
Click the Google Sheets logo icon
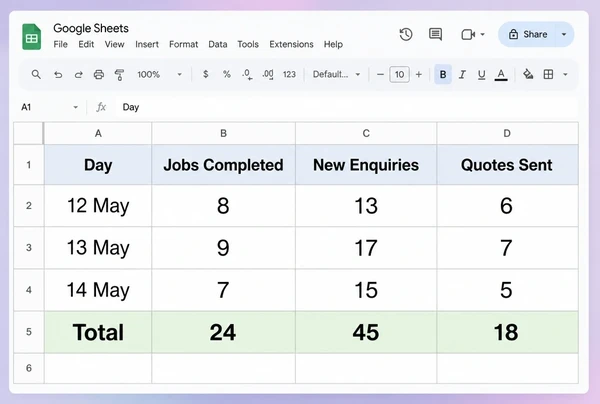pos(32,37)
